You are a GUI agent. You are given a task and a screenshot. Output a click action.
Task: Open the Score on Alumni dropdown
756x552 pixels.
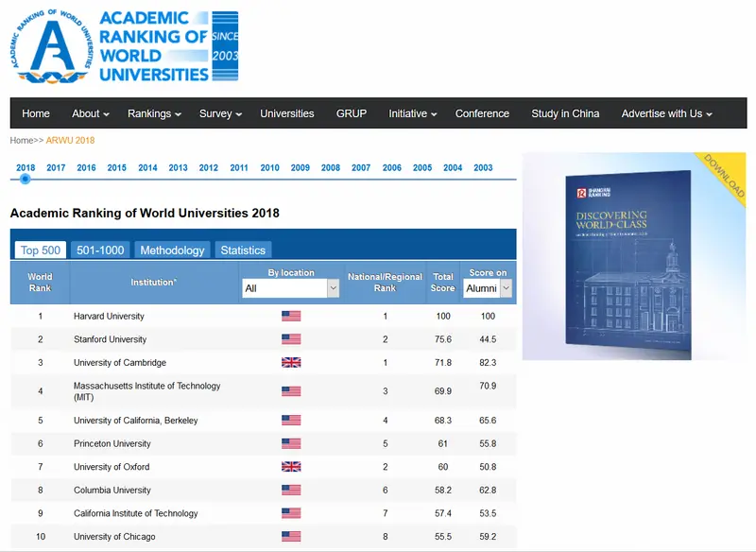[488, 288]
